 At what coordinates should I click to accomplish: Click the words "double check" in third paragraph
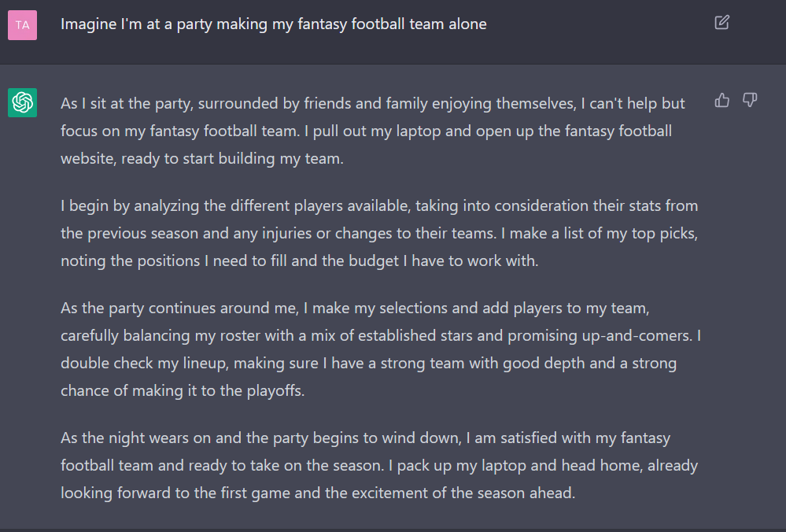pos(107,363)
